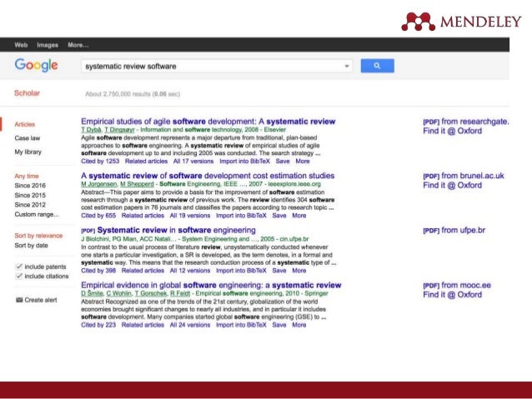Viewport: 532px width, 399px height.
Task: Open All 24 versions
Action: 190,325
